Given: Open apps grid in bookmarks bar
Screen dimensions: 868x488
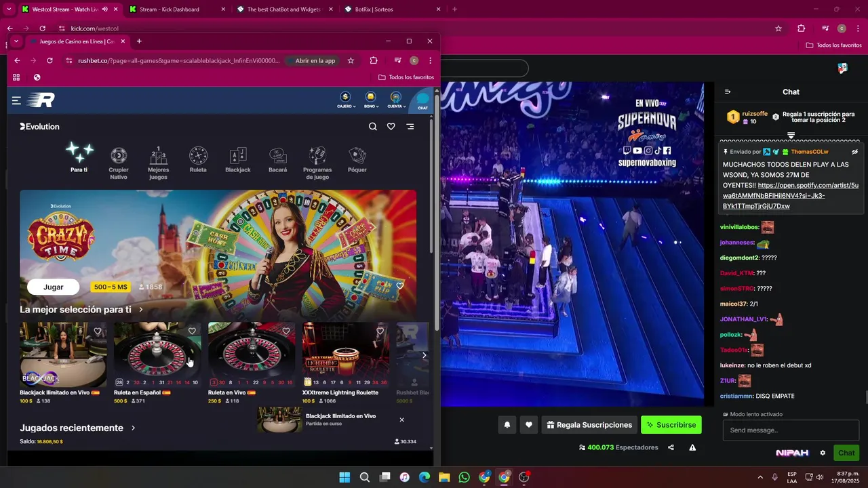Looking at the screenshot, I should click(x=16, y=77).
